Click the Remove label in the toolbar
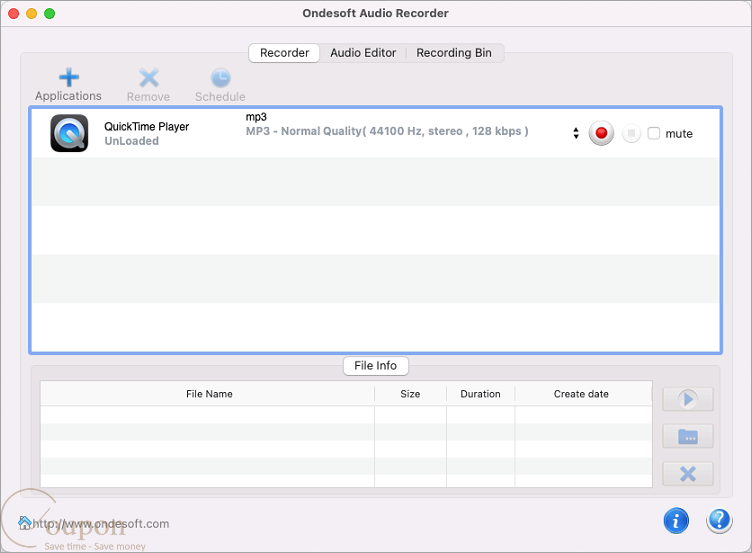Screen dimensions: 752x553 148,97
